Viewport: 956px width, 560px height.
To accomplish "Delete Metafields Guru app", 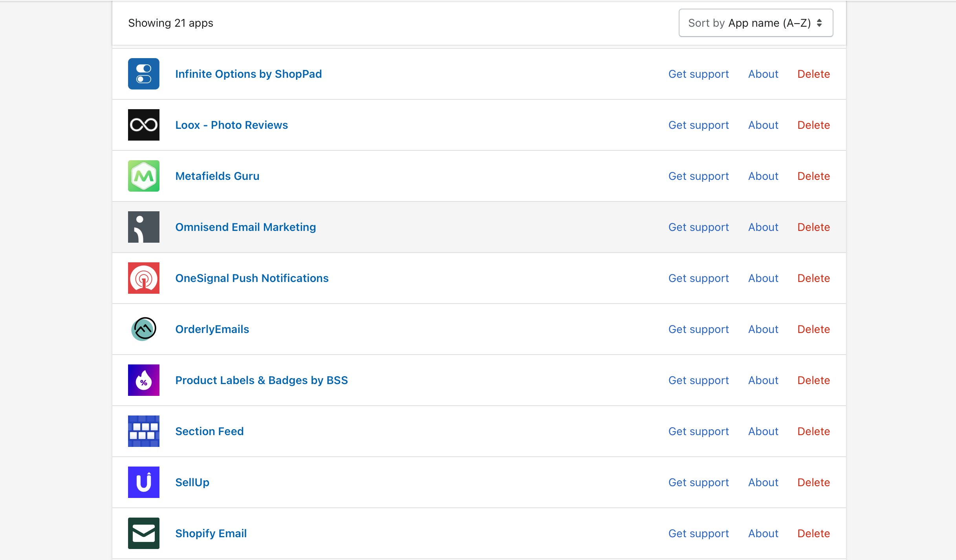I will 813,176.
